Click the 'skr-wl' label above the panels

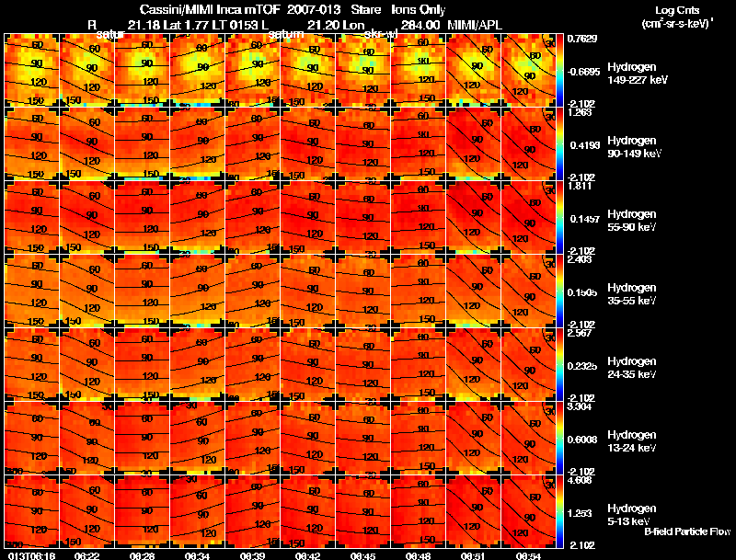click(x=381, y=34)
